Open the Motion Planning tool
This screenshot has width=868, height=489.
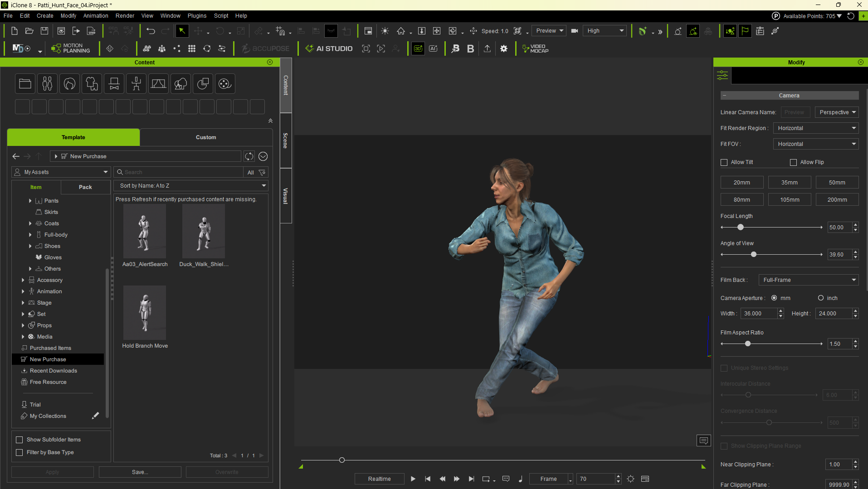pos(71,48)
